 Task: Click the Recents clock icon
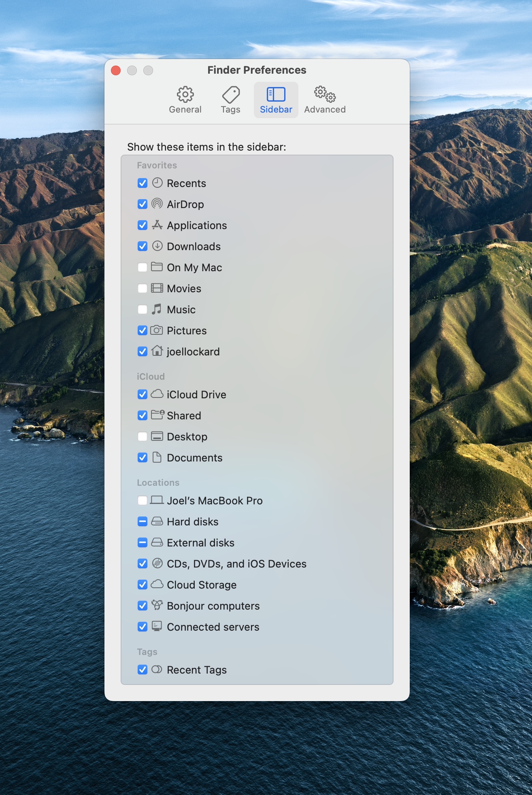click(157, 183)
